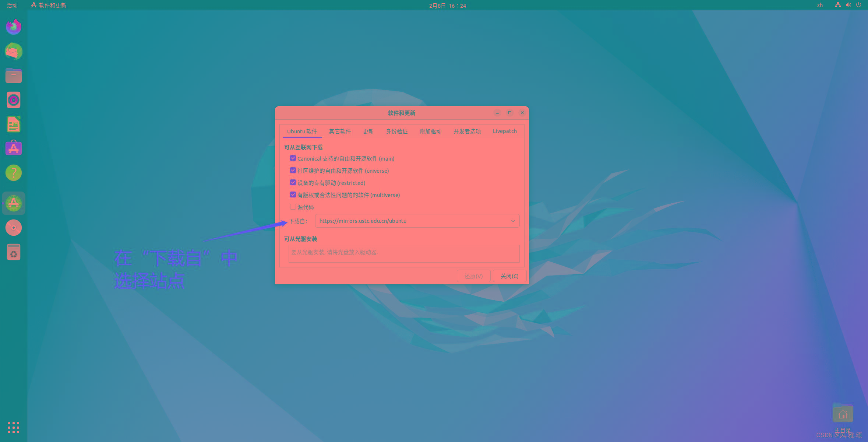Maximize the 软件和更新 window
868x442 pixels.
(x=510, y=113)
